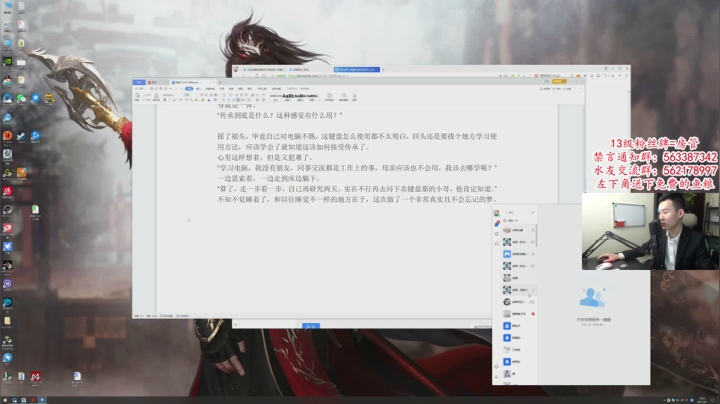
Task: Open a new browser tab with plus
Action: (x=383, y=70)
